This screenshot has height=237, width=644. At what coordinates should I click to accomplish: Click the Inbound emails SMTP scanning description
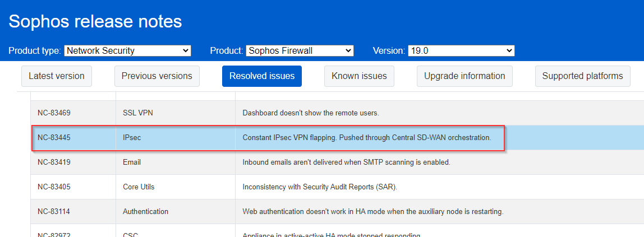pyautogui.click(x=347, y=162)
